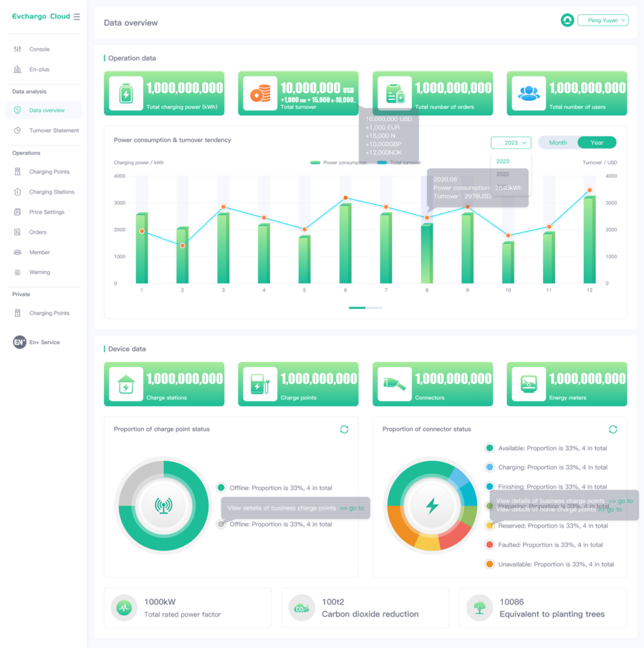The image size is (644, 648).
Task: Click the Charge stations house icon
Action: tap(126, 384)
